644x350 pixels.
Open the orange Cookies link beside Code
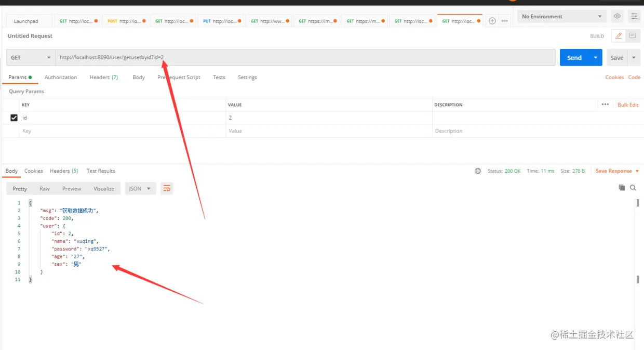pyautogui.click(x=614, y=77)
